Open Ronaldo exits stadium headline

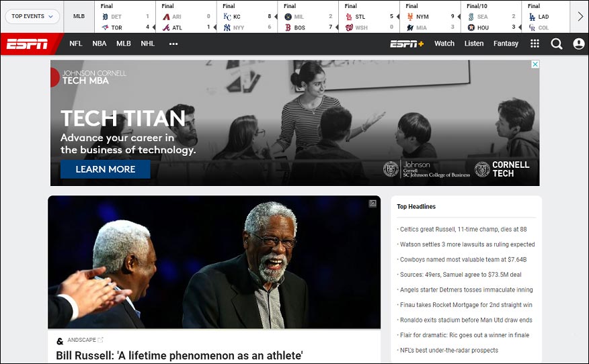466,320
